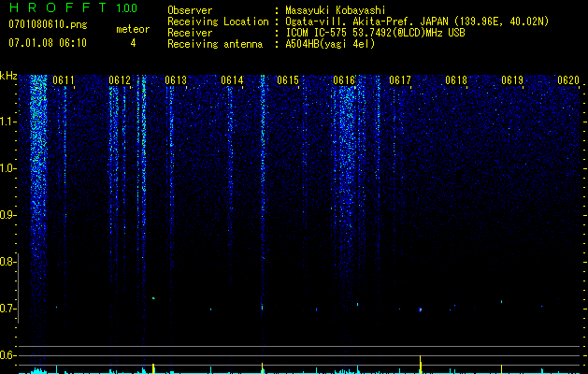Screen dimensions: 588x374
Task: Click the 'meteor' count label
Action: pos(133,29)
